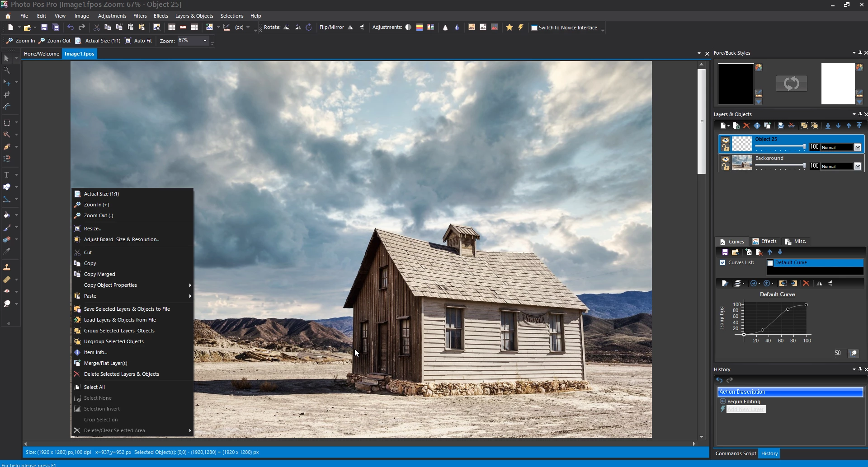This screenshot has width=868, height=467.
Task: Select the Text tool in the toolbox
Action: [7, 175]
